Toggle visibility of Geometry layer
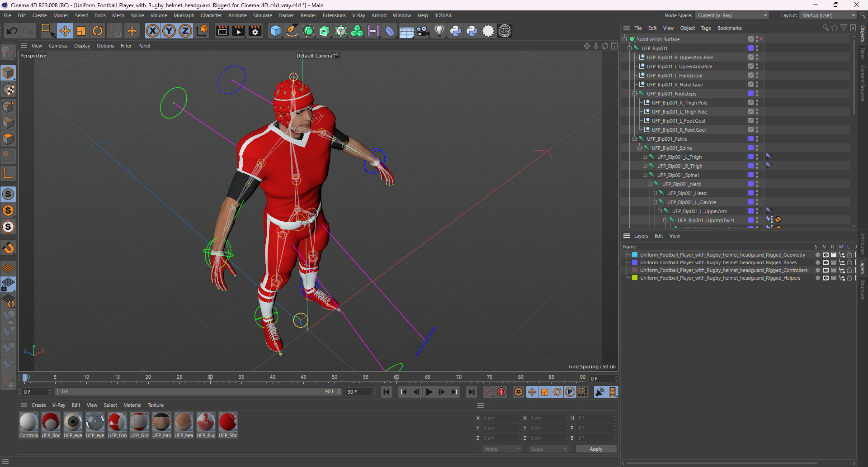Screen dimensions: 868x467 pyautogui.click(x=826, y=255)
